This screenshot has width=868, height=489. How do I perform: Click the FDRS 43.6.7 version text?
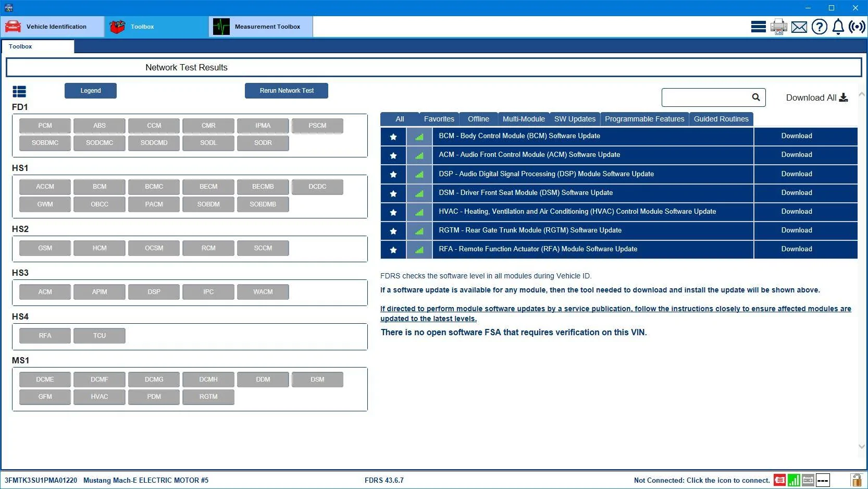(x=384, y=480)
